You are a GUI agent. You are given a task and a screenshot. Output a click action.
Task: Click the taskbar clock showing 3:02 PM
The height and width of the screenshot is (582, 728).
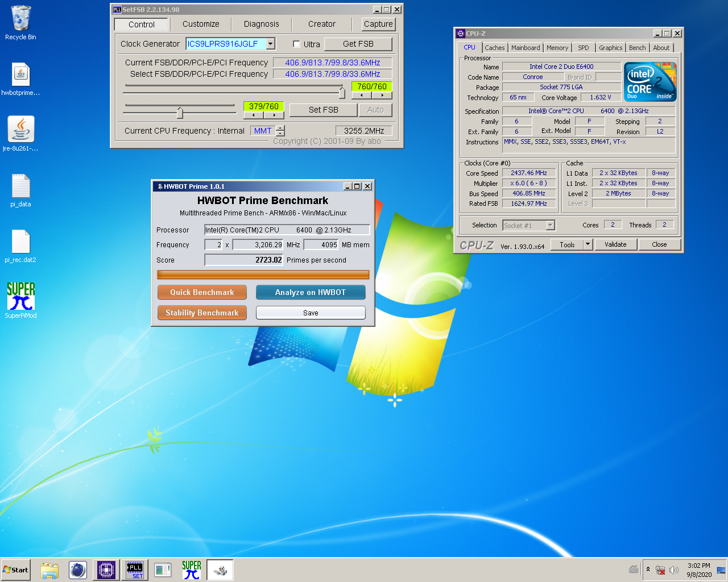[x=699, y=569]
